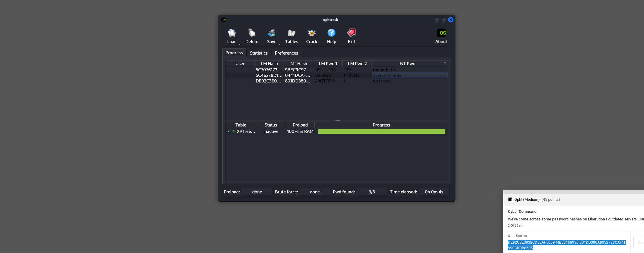Click the Preload column header
The image size is (644, 253).
[300, 125]
